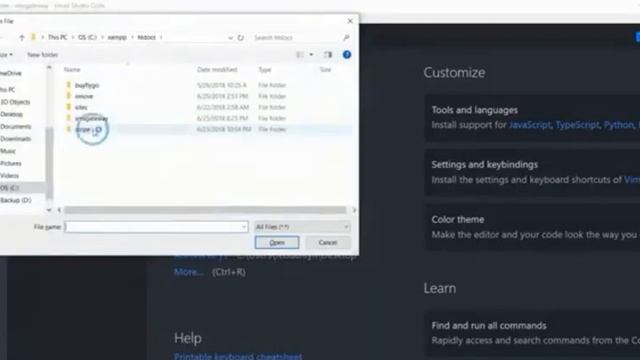Open the JavaScript link in VS Code welcome

[530, 125]
